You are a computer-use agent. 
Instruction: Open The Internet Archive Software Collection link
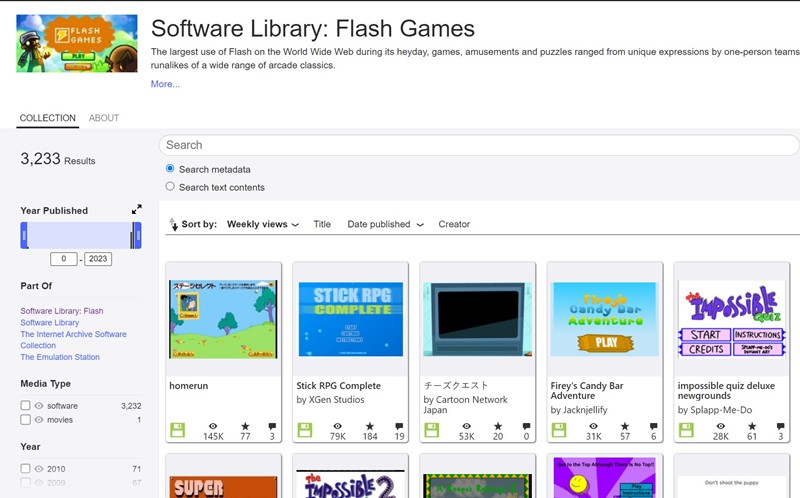(x=73, y=340)
